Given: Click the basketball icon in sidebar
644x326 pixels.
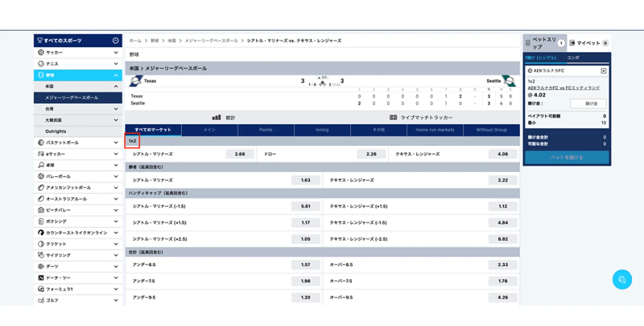Looking at the screenshot, I should [x=41, y=143].
